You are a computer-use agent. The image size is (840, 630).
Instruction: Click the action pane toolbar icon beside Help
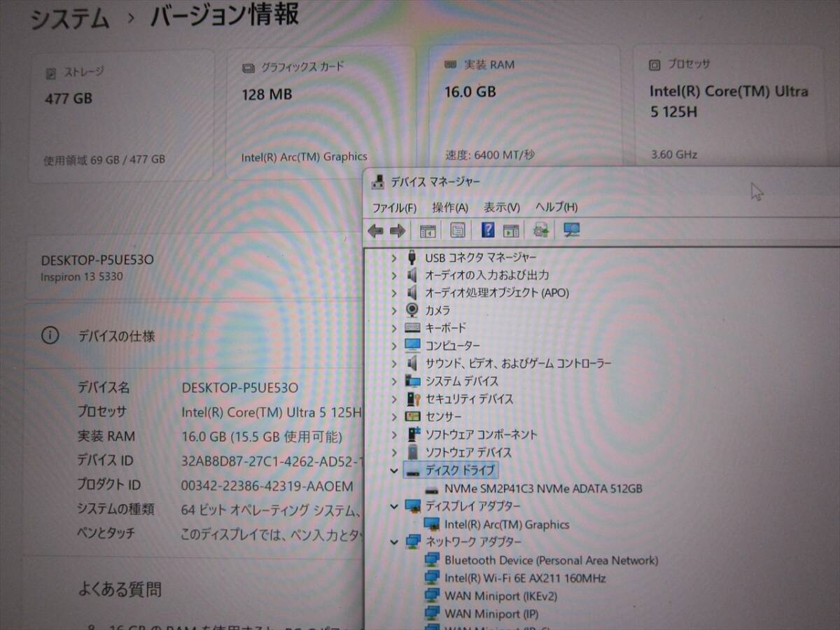tap(512, 230)
